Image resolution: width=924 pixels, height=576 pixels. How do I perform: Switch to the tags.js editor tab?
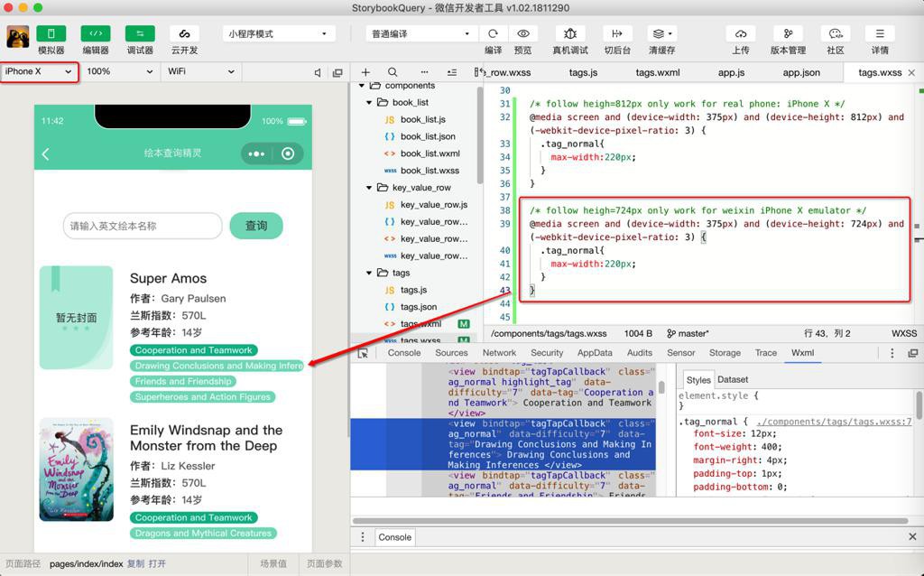[584, 72]
